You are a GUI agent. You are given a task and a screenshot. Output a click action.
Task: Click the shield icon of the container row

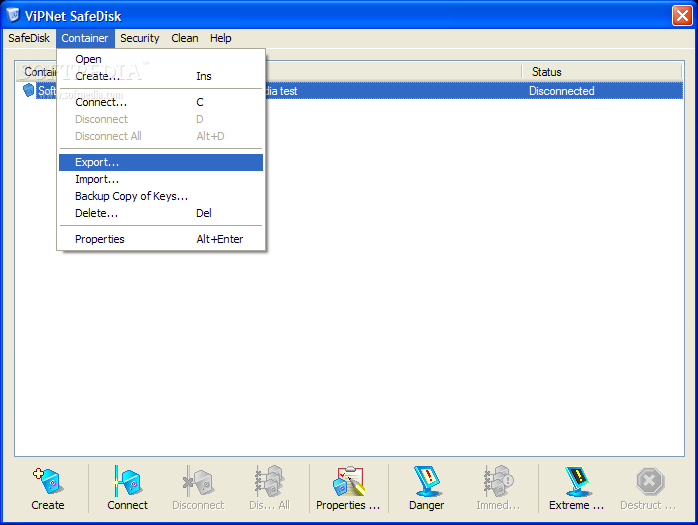click(28, 90)
